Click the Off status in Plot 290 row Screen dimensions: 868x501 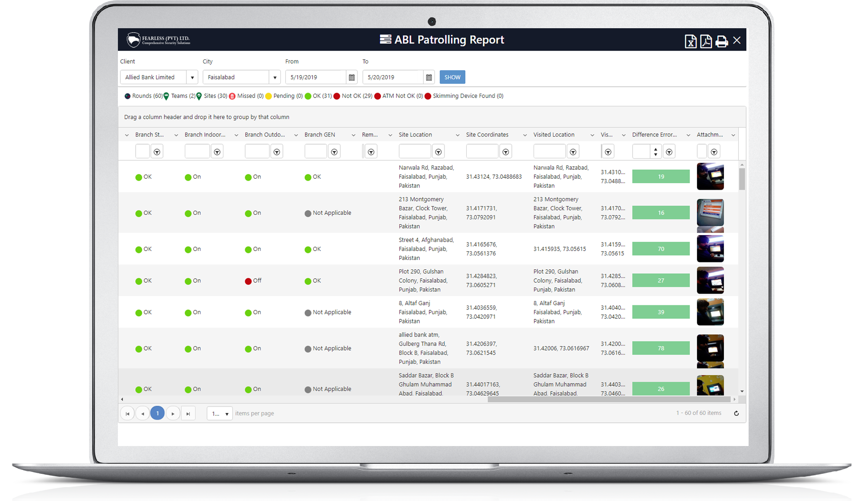coord(253,281)
